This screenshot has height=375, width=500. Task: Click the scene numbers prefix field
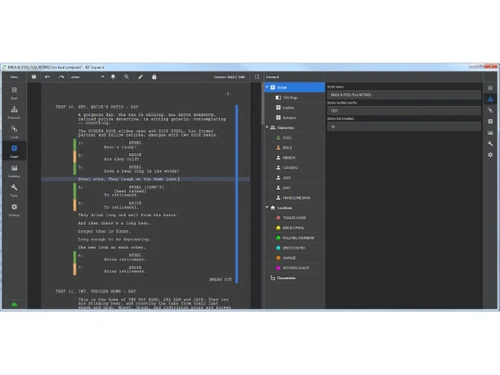[404, 111]
